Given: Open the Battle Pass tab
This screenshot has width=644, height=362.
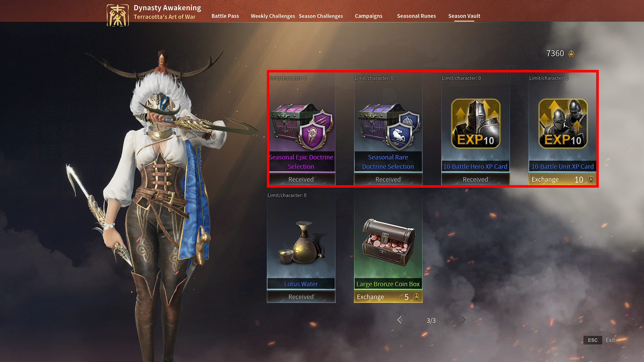Looking at the screenshot, I should point(225,16).
